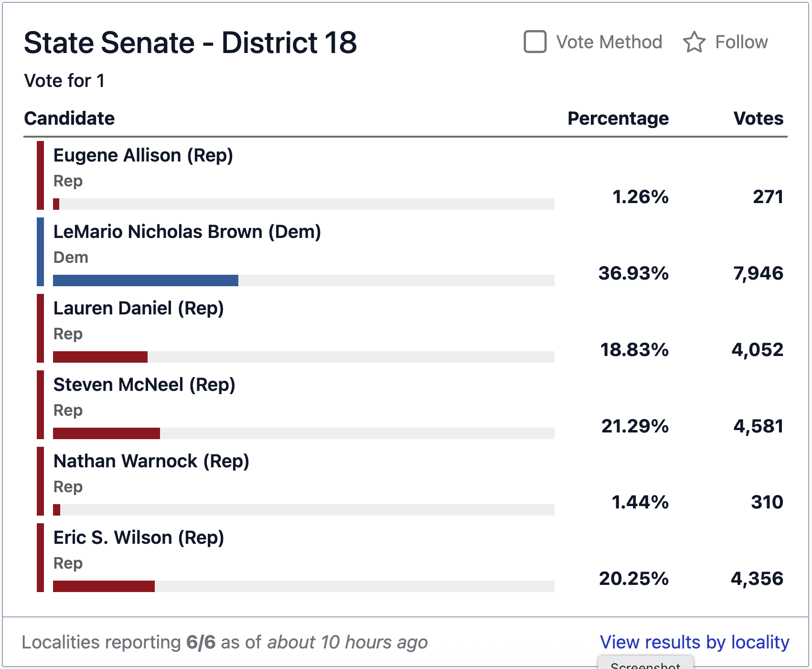The width and height of the screenshot is (812, 669).
Task: Enable the Vote Method checkbox
Action: tap(535, 42)
